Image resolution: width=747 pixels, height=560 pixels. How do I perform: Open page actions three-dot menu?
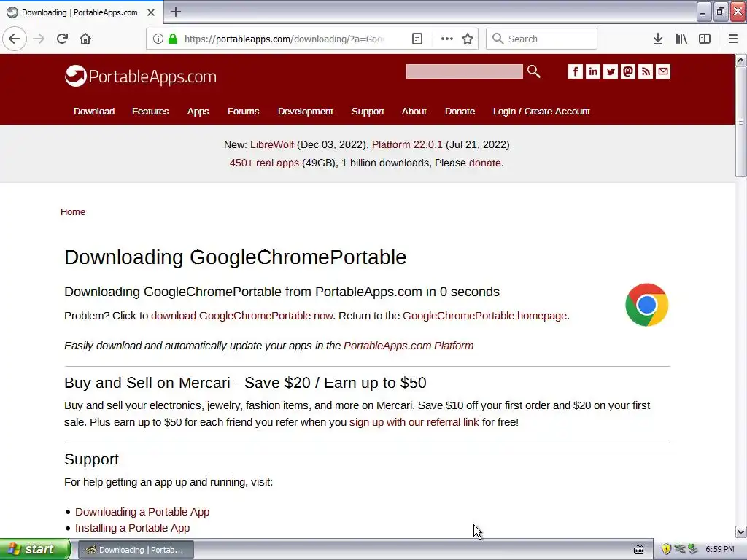click(447, 39)
